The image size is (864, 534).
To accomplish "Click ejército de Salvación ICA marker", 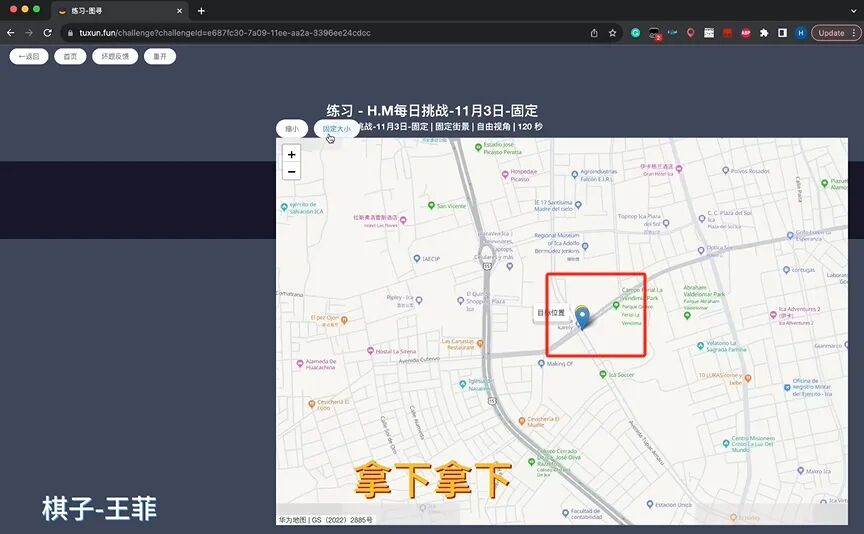I will point(284,207).
